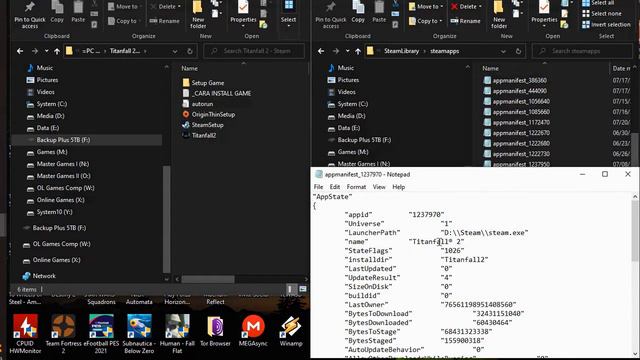Select SteamSetup file in left Explorer
The height and width of the screenshot is (360, 640).
(x=203, y=125)
